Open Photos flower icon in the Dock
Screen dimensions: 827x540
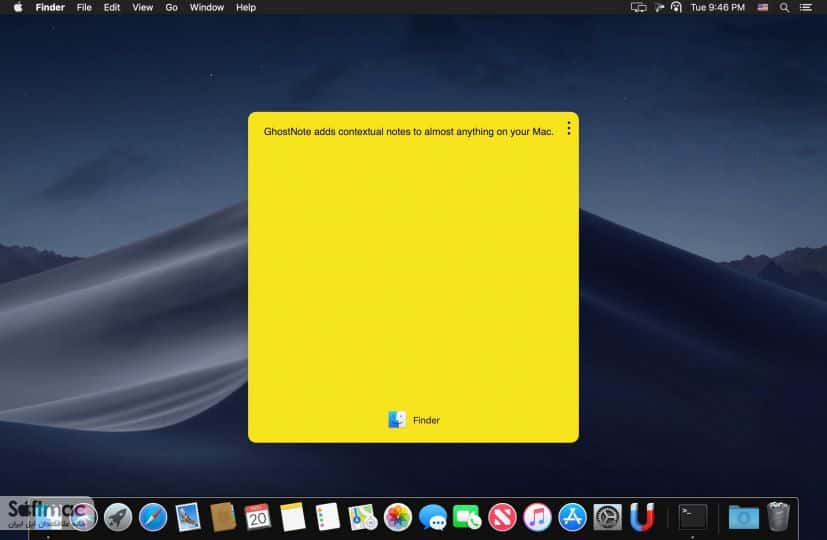pos(398,517)
